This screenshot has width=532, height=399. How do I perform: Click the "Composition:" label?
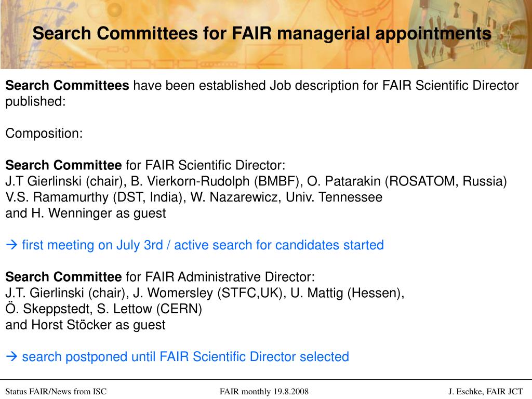[44, 134]
